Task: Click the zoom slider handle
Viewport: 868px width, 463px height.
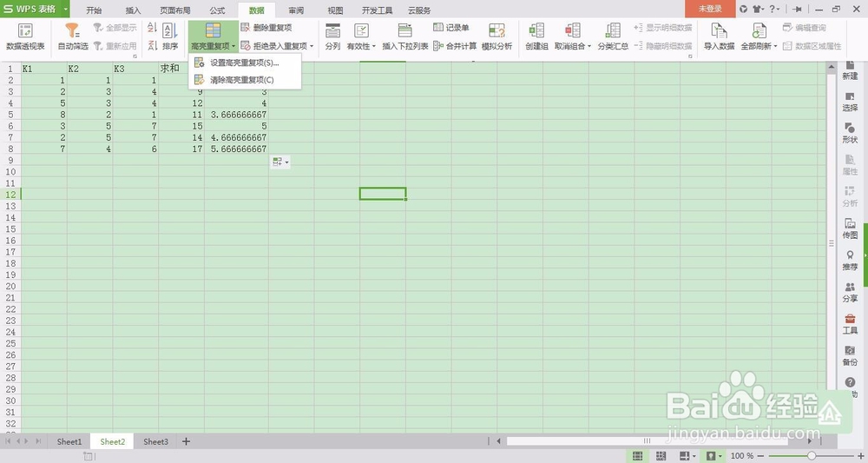Action: click(x=811, y=456)
